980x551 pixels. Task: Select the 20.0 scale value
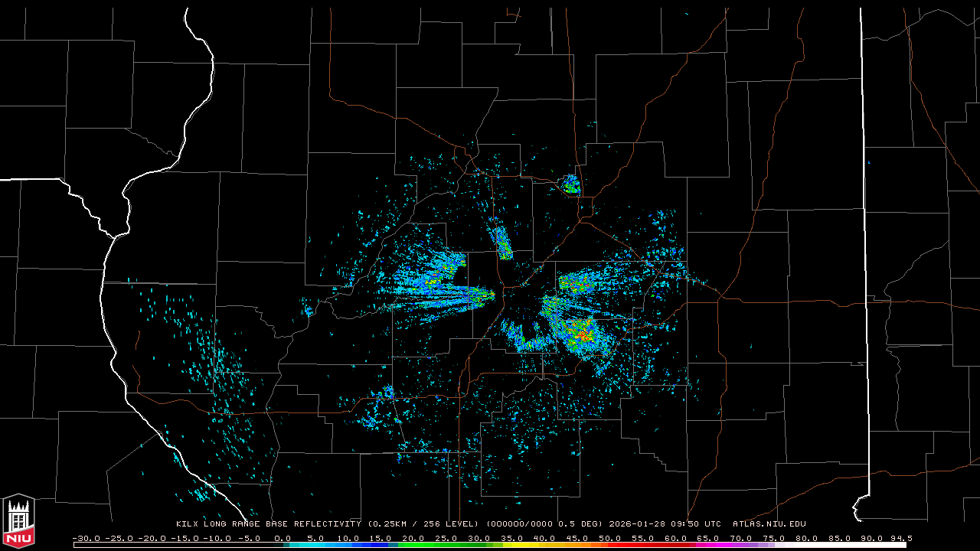click(413, 538)
